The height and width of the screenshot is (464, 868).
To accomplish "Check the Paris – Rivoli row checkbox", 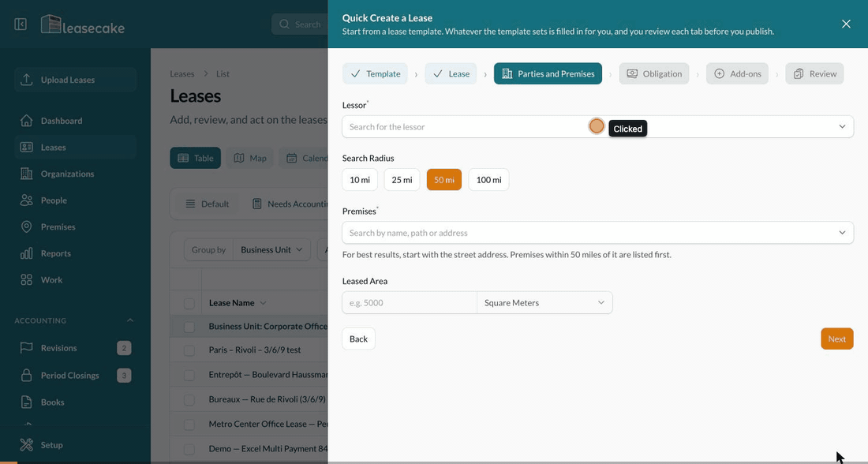I will 189,350.
